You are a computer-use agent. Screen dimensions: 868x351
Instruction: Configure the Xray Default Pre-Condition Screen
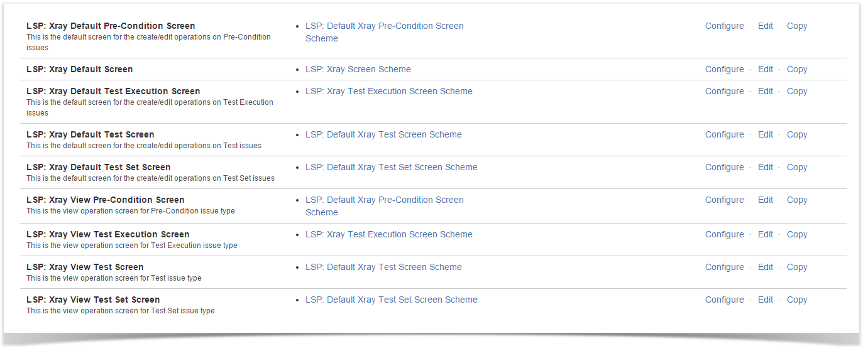point(724,26)
